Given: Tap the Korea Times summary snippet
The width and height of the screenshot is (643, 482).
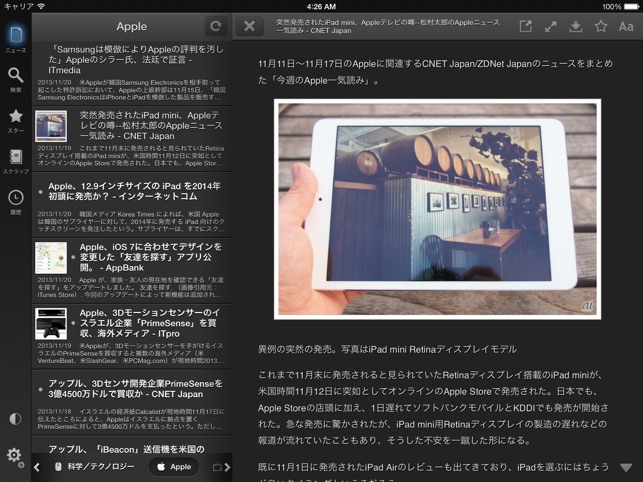Looking at the screenshot, I should 131,222.
